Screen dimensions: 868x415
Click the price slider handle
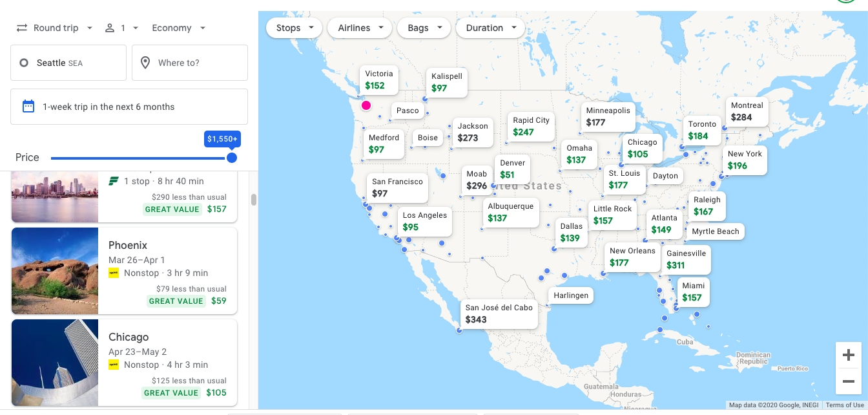pos(232,158)
